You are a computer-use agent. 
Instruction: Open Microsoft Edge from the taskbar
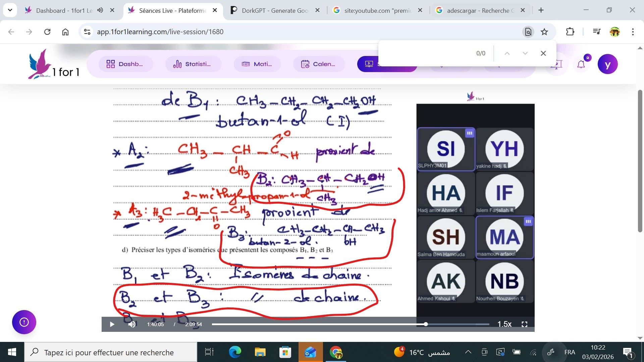point(235,352)
